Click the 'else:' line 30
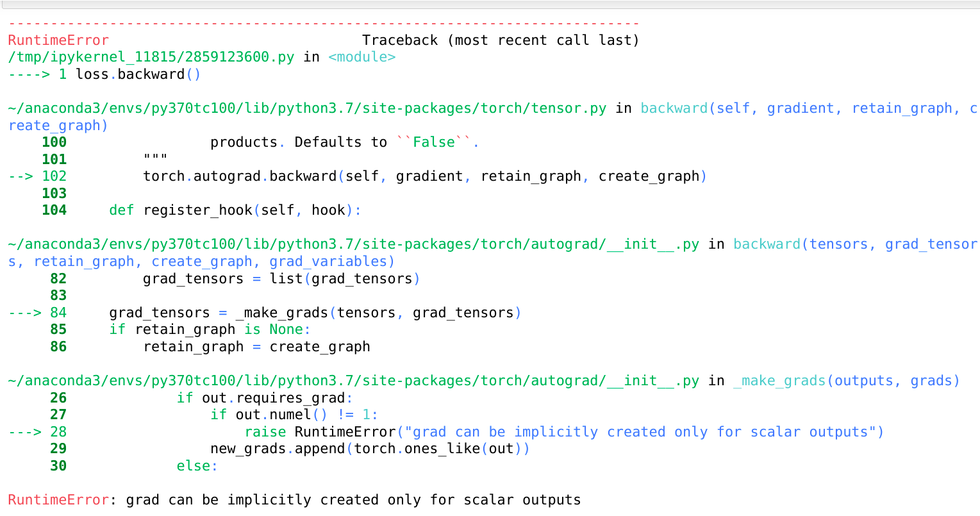 point(197,466)
